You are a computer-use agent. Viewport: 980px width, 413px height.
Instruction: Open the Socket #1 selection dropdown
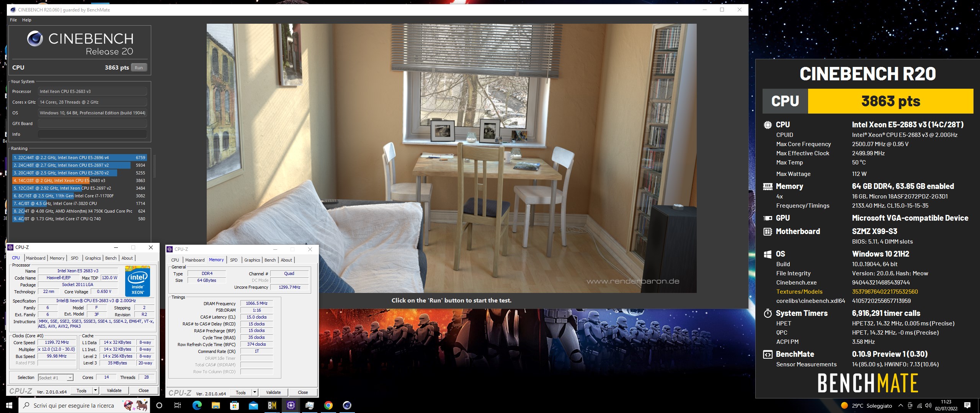(x=56, y=378)
